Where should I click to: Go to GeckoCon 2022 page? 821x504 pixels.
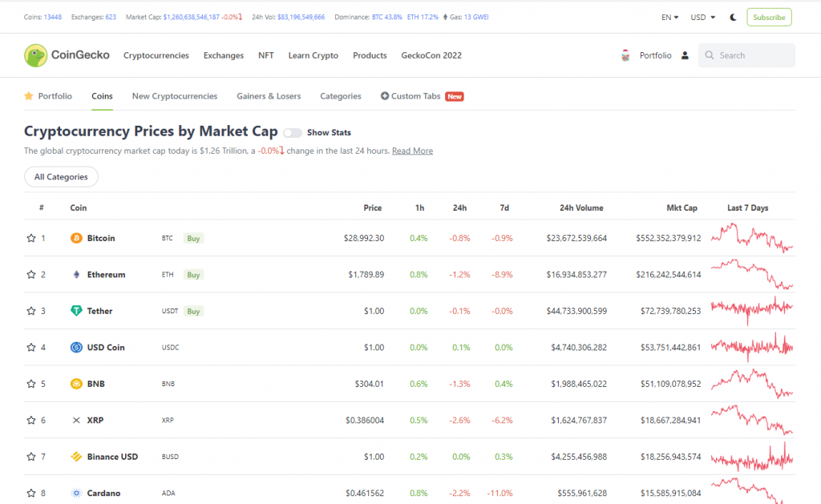(431, 55)
